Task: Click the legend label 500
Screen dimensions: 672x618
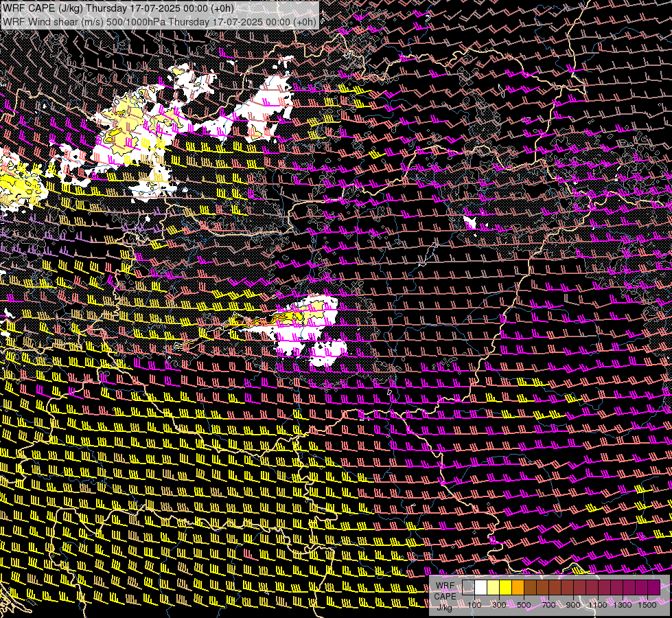Action: 524,605
